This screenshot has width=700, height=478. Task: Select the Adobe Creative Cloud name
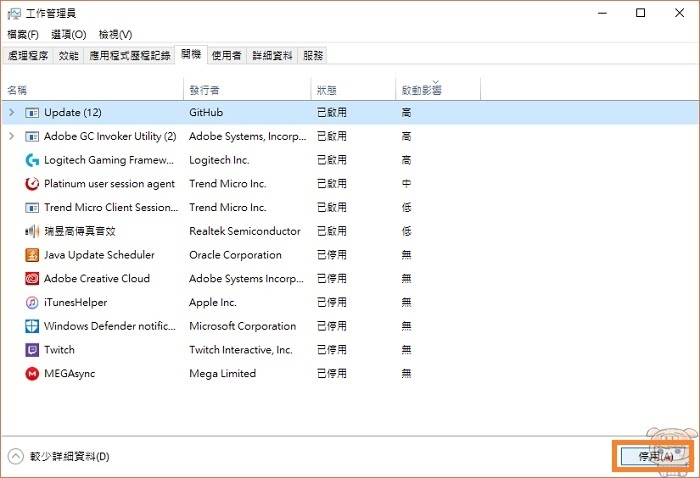tap(97, 278)
